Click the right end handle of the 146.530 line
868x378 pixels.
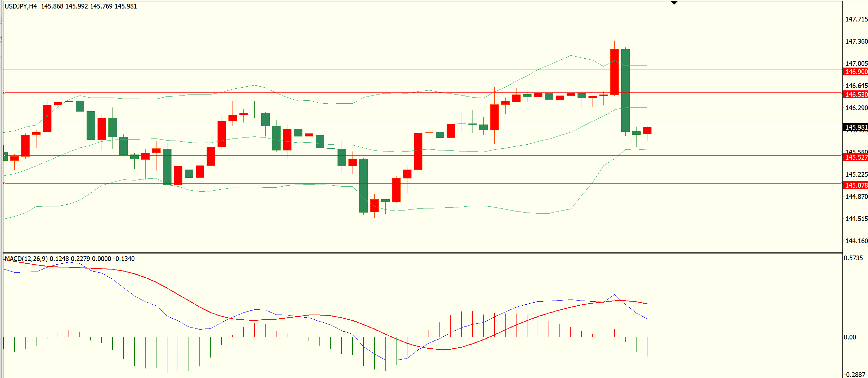pos(841,93)
